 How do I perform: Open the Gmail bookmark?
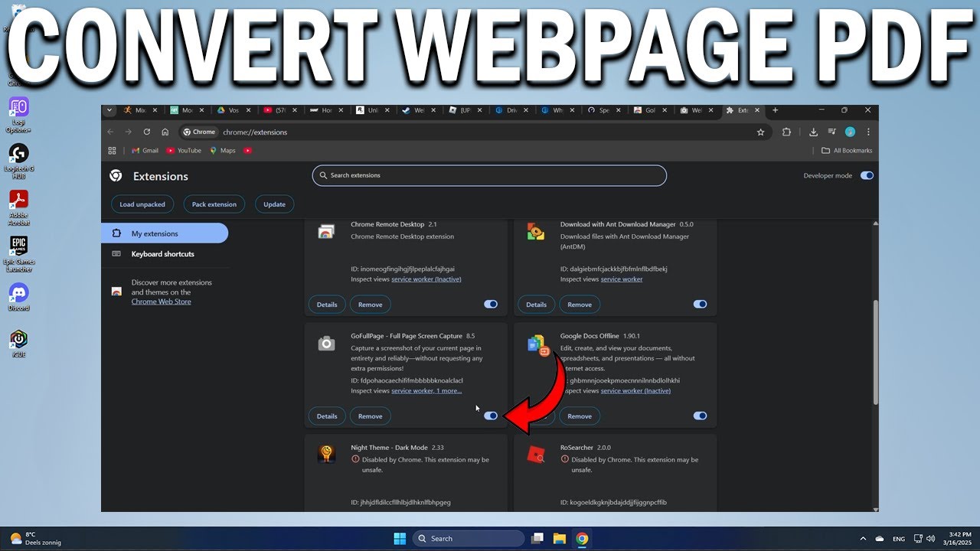[x=145, y=151]
